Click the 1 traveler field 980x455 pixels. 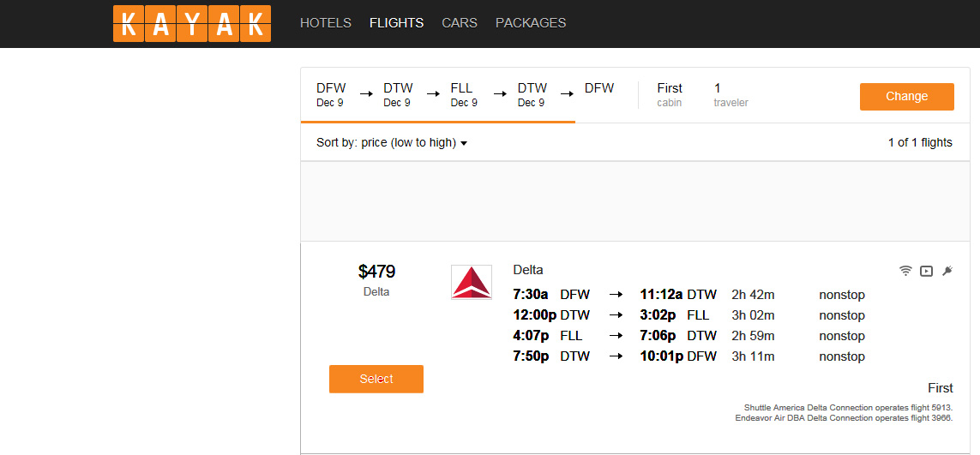[730, 94]
